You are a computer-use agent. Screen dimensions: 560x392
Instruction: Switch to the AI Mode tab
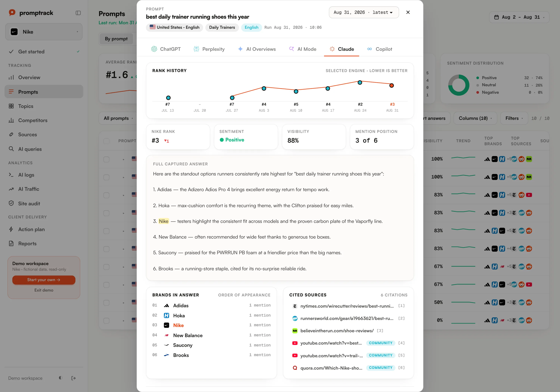pyautogui.click(x=302, y=49)
